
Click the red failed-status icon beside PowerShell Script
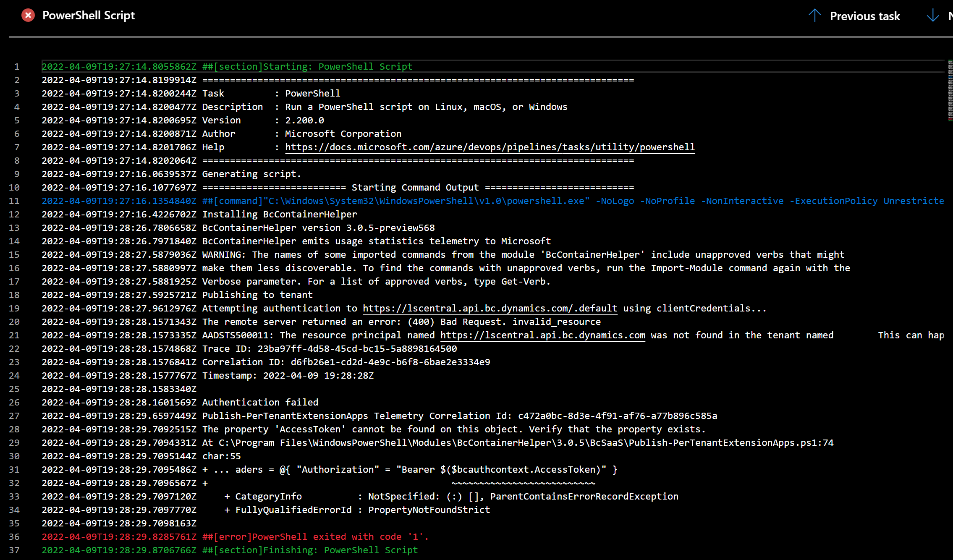point(28,15)
